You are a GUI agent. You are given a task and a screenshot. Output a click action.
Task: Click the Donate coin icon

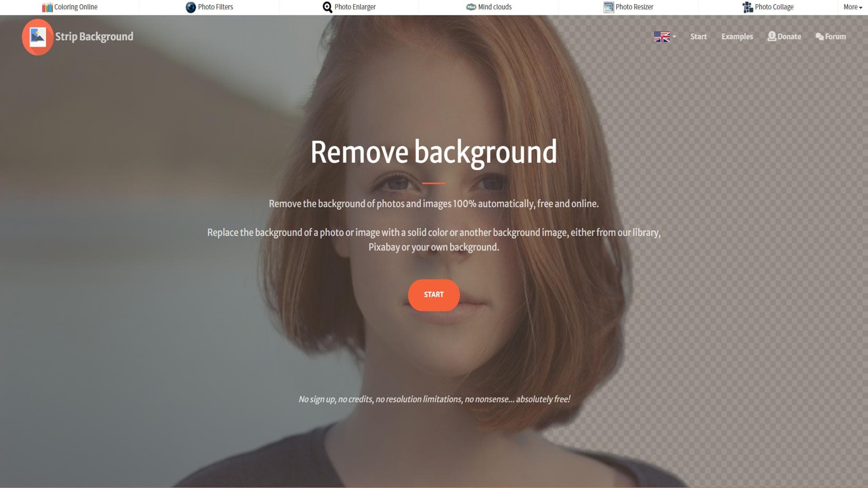[x=772, y=37]
